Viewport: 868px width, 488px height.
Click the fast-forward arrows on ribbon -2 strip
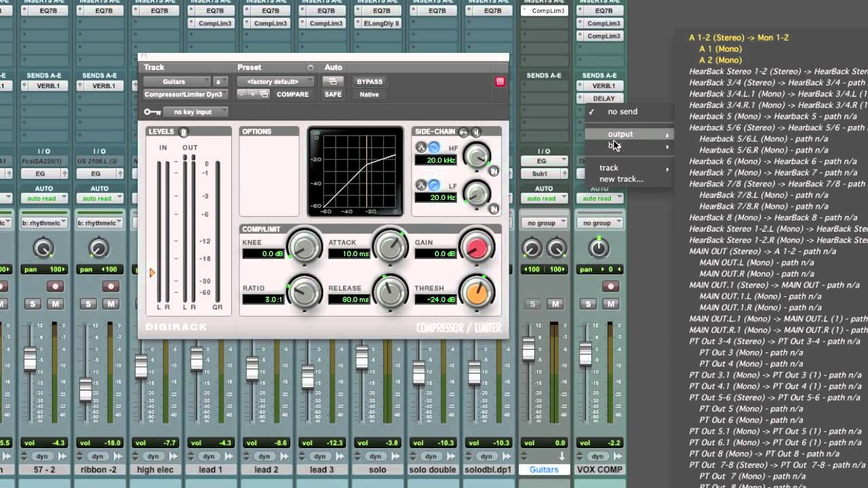click(x=118, y=456)
